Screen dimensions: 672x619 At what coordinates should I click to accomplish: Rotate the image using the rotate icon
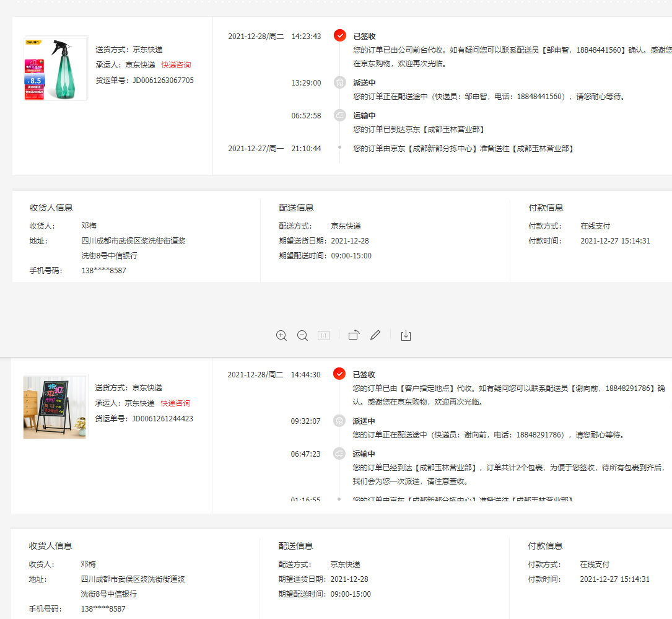354,335
